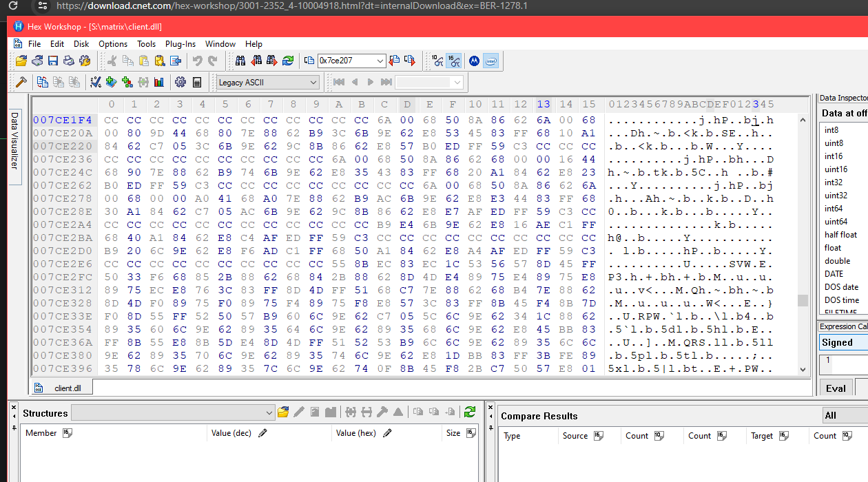Click the preferences gear icon
The height and width of the screenshot is (482, 868).
tap(180, 82)
